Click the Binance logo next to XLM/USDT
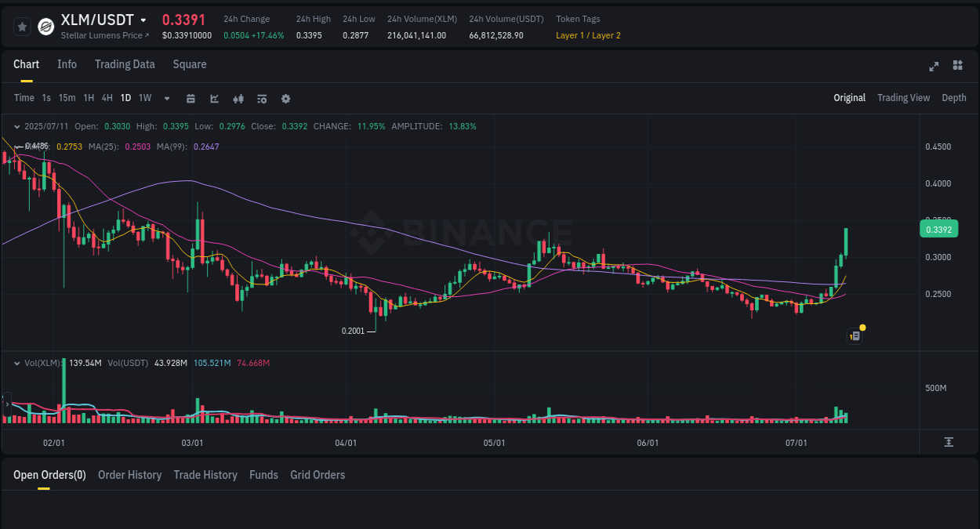Viewport: 980px width, 529px height. 45,26
